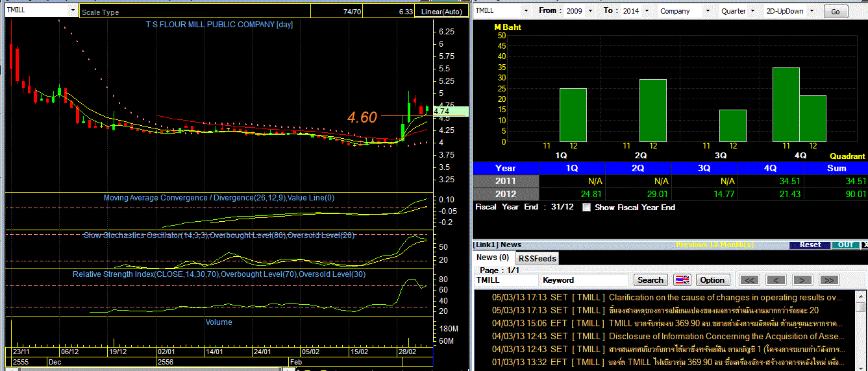Click the 2Q 2012 green bar
Screen dimensions: 868x371
(x=653, y=110)
